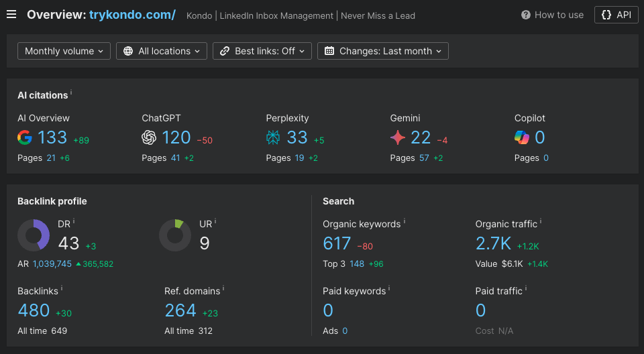This screenshot has width=644, height=354.
Task: Click the Google AI Overview icon
Action: [x=25, y=137]
